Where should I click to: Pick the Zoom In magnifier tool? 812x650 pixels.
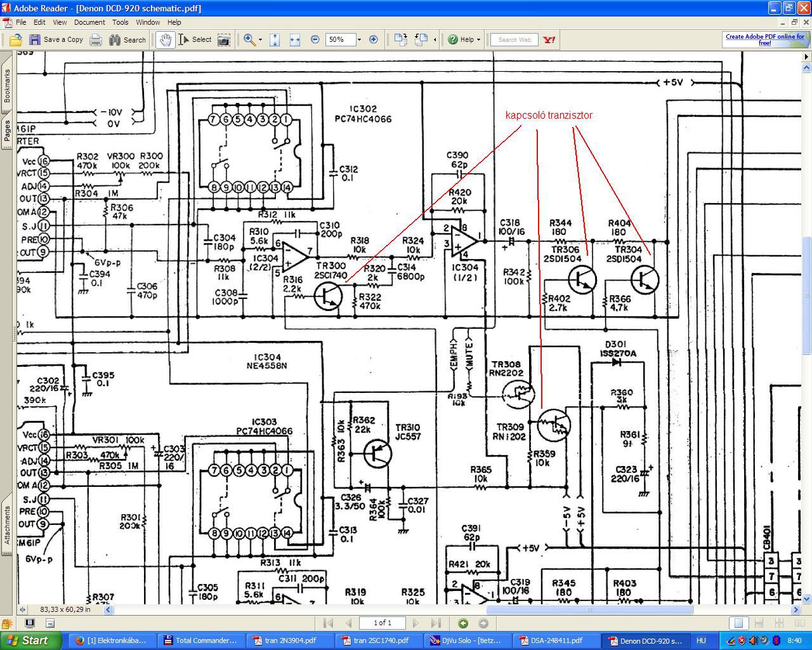pyautogui.click(x=249, y=40)
